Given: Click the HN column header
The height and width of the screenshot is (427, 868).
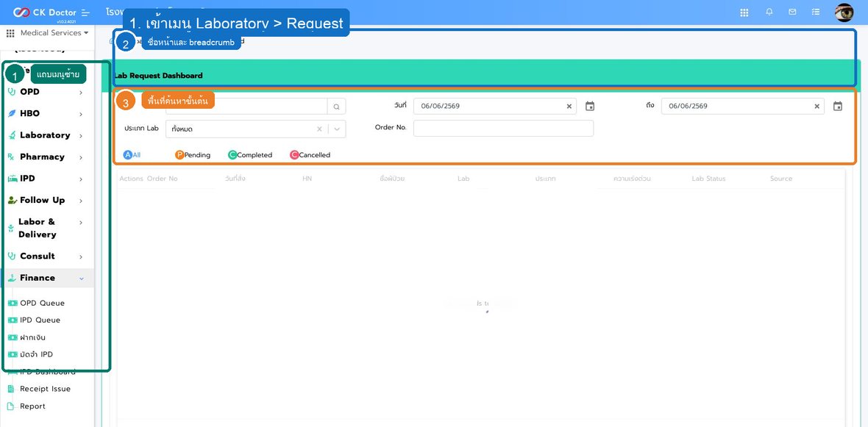Looking at the screenshot, I should click(x=307, y=179).
